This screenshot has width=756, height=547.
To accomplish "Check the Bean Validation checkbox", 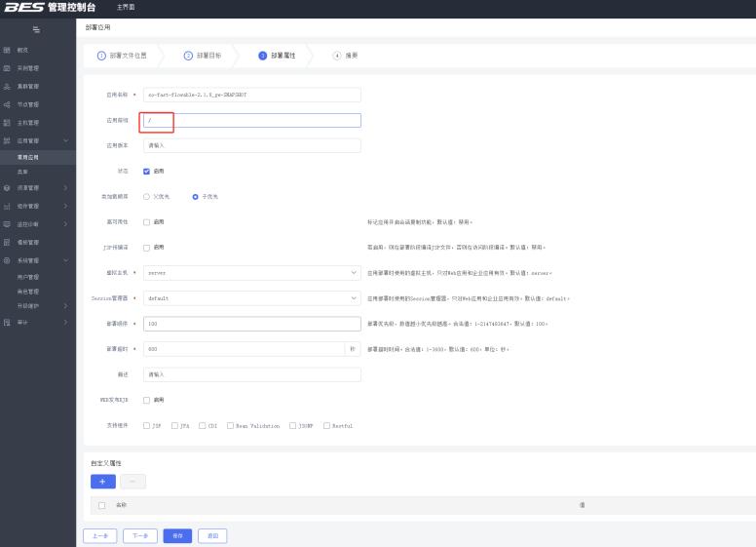I will (231, 426).
